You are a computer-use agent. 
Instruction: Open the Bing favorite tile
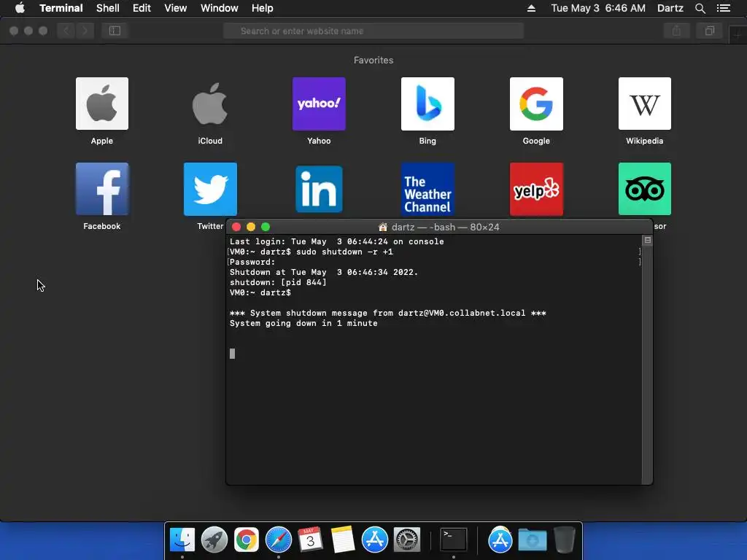coord(427,104)
